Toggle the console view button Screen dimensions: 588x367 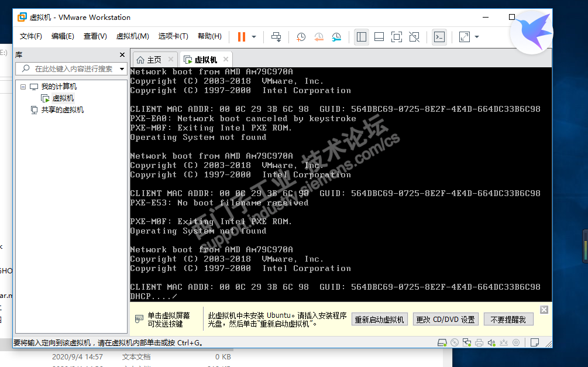coord(439,37)
